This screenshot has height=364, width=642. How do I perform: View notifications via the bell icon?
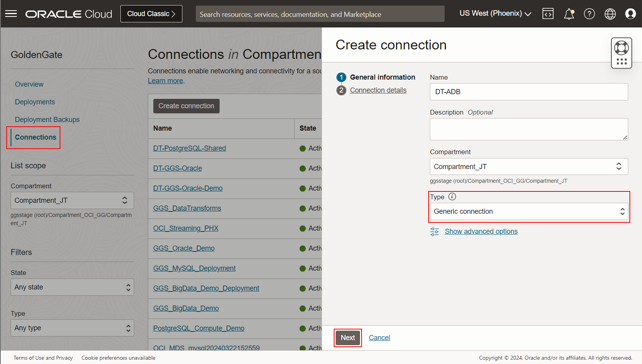[569, 13]
